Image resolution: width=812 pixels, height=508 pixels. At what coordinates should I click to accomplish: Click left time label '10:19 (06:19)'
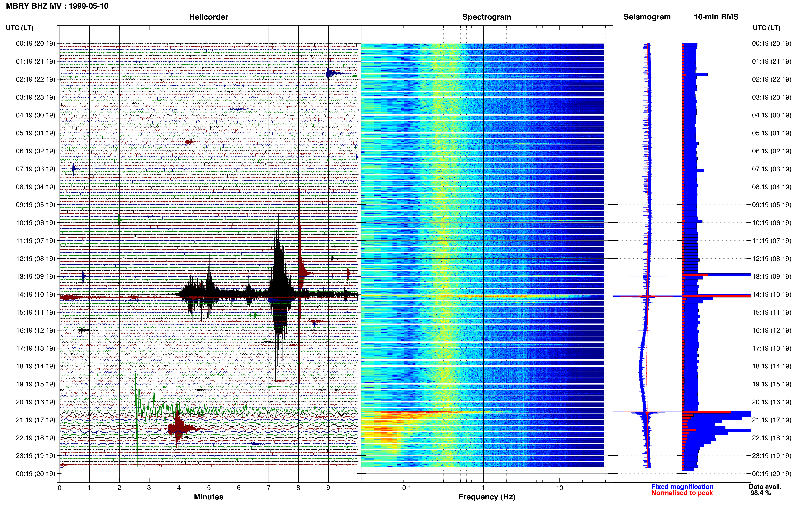coord(36,223)
